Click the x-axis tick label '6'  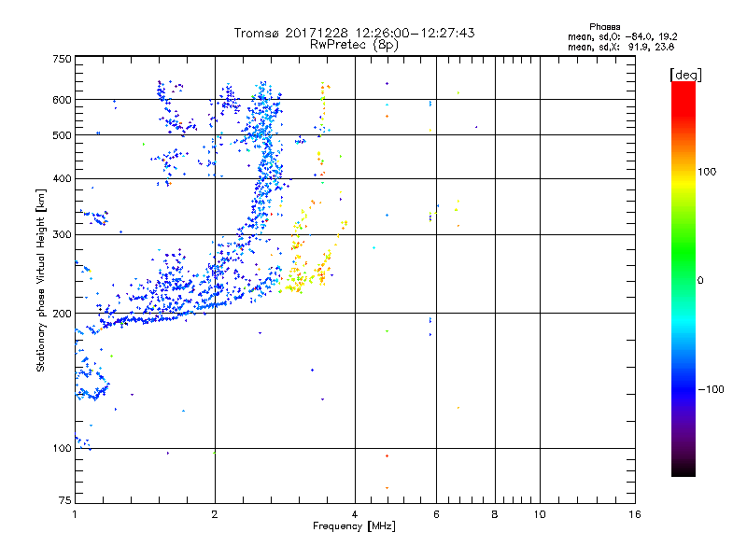point(436,514)
